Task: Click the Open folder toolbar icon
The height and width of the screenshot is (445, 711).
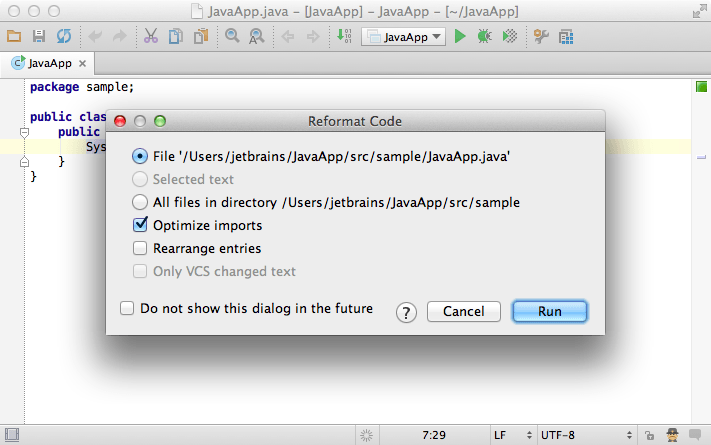Action: click(x=14, y=36)
